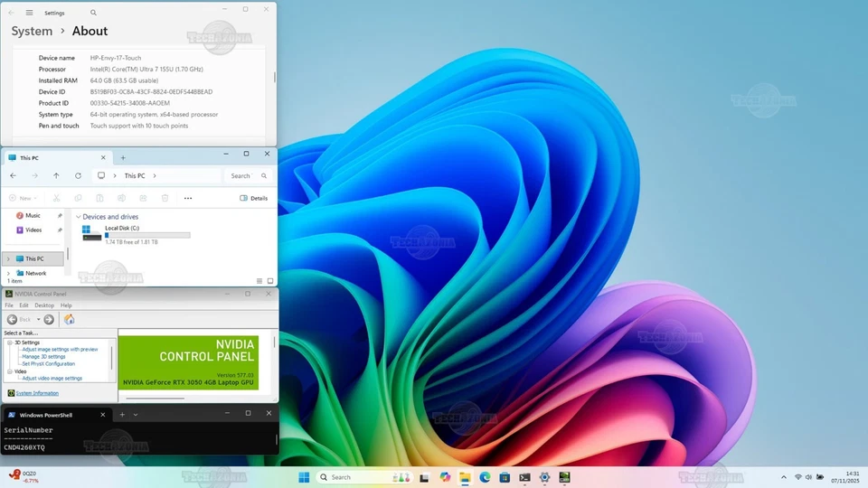Image resolution: width=868 pixels, height=488 pixels.
Task: Open Set PhysX Configuration
Action: click(48, 364)
